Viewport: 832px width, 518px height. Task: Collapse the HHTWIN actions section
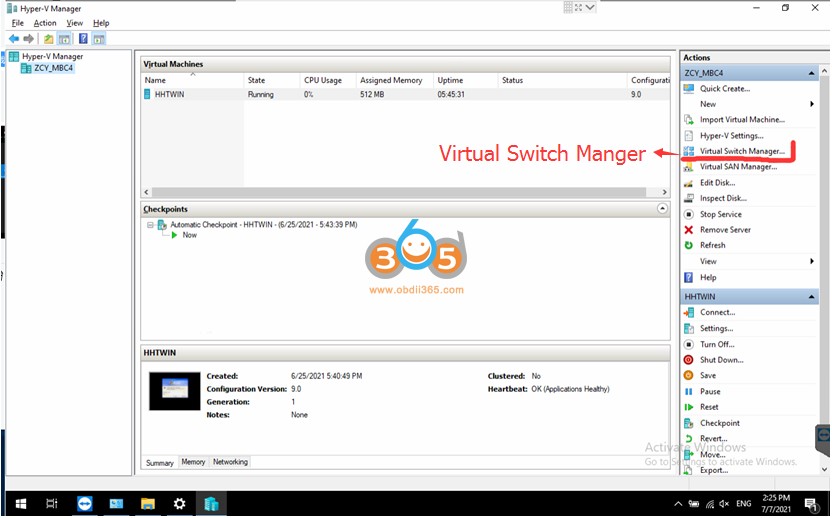pos(811,297)
